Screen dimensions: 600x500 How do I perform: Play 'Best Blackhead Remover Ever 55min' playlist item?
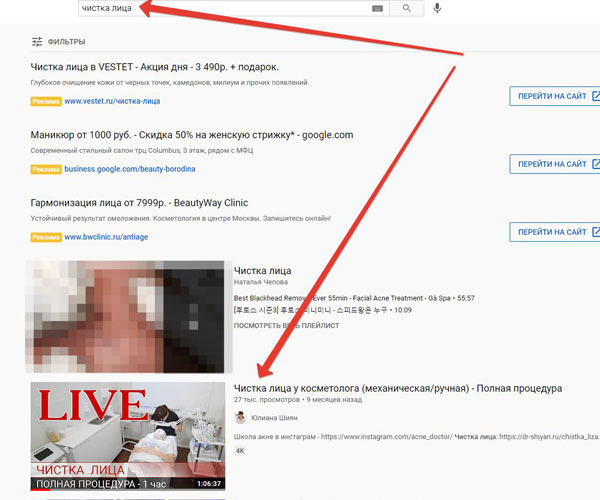point(354,298)
